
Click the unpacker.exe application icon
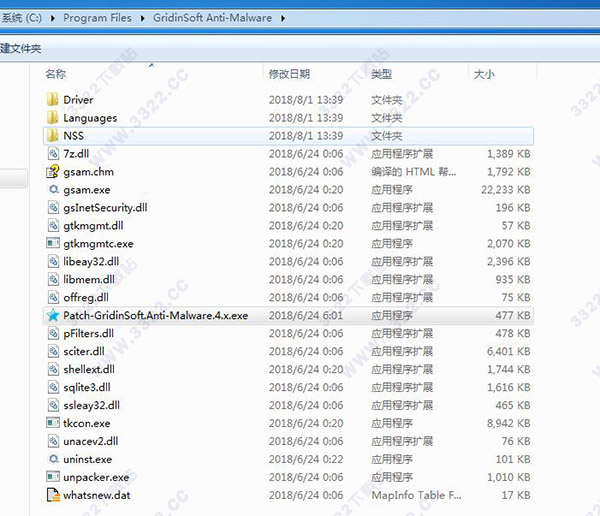point(53,477)
